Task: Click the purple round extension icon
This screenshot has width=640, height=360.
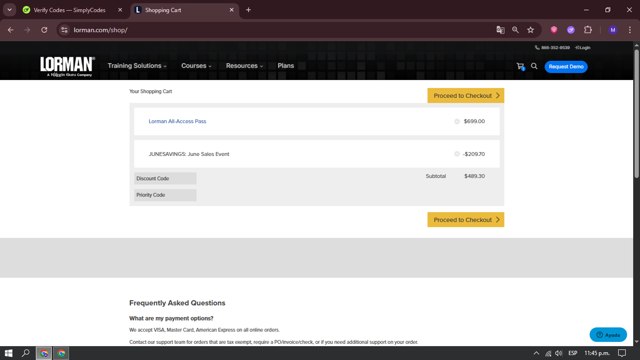Action: pos(571,30)
